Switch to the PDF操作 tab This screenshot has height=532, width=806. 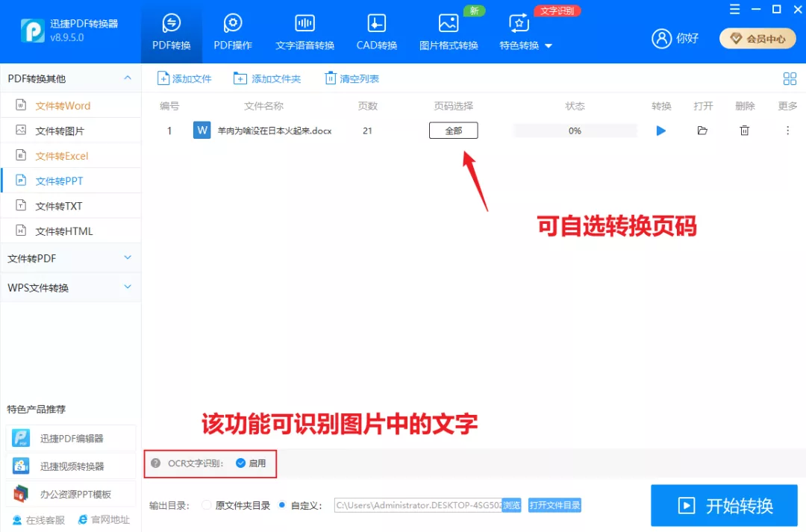point(233,32)
